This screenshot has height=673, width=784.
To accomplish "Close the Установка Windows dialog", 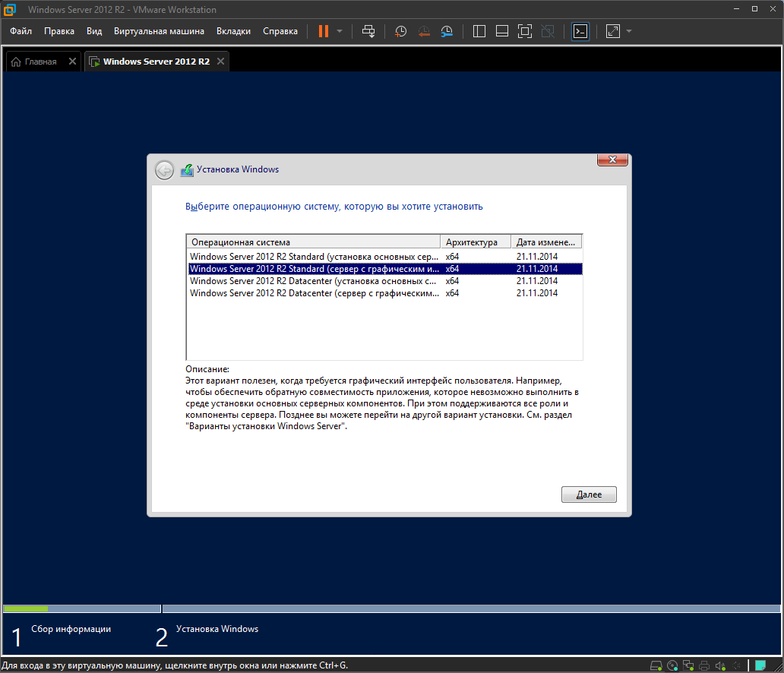I will pos(612,160).
